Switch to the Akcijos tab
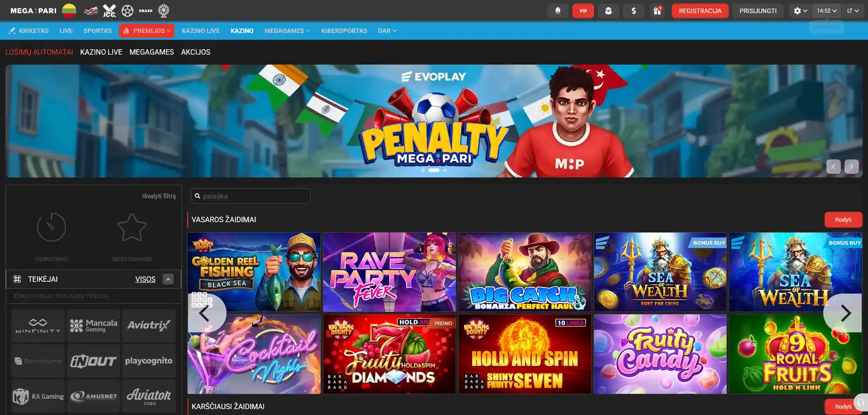Viewport: 868px width, 415px height. pos(196,52)
